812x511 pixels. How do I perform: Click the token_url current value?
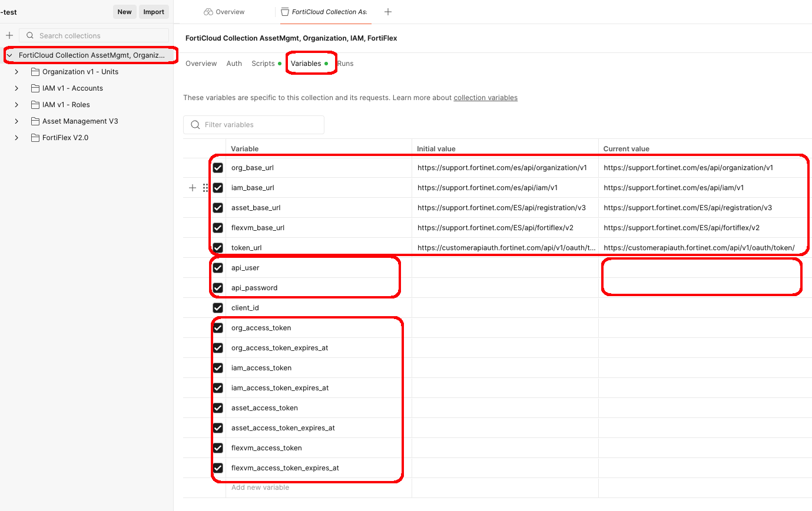coord(699,248)
